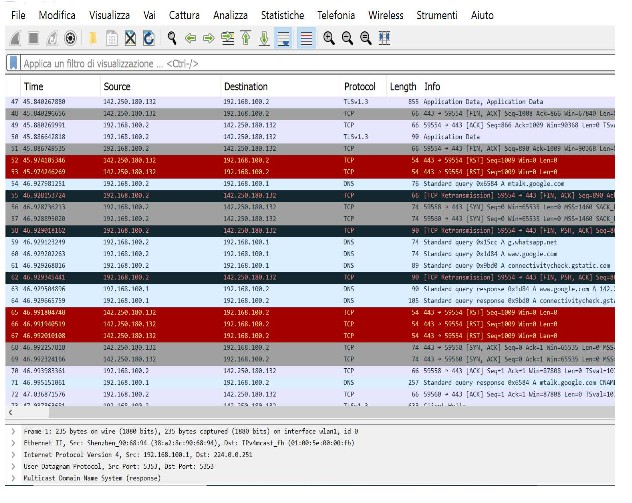Click the display filter input field
This screenshot has height=503, width=632.
coord(300,63)
